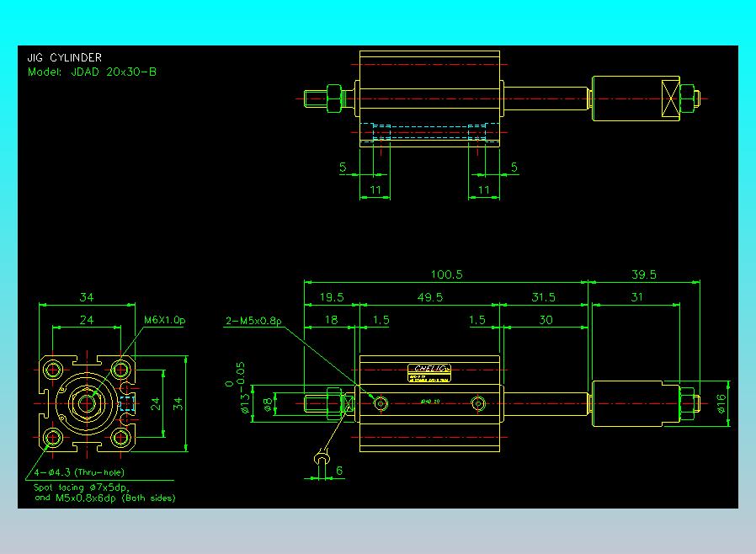Click the crossed-square rod end in top view

pos(671,99)
